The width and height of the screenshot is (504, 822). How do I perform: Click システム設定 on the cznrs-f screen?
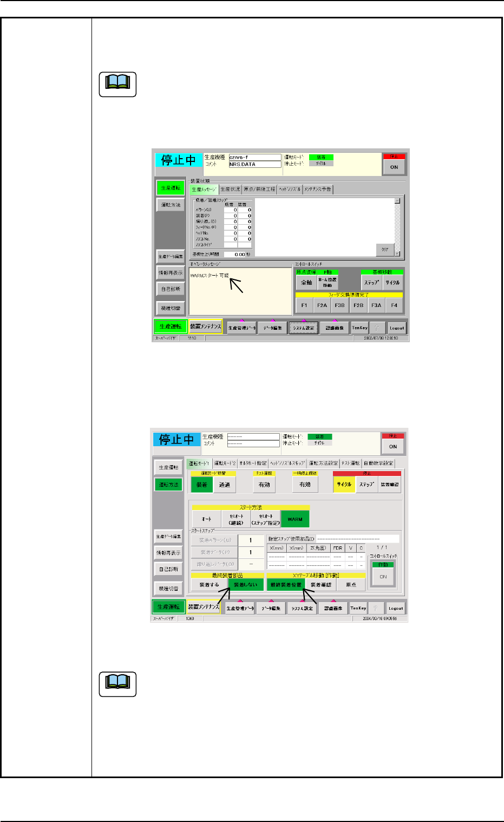(x=304, y=328)
